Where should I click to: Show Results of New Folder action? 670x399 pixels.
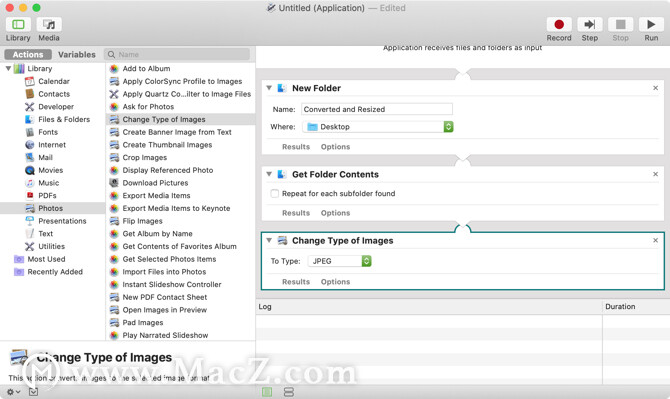pyautogui.click(x=296, y=147)
